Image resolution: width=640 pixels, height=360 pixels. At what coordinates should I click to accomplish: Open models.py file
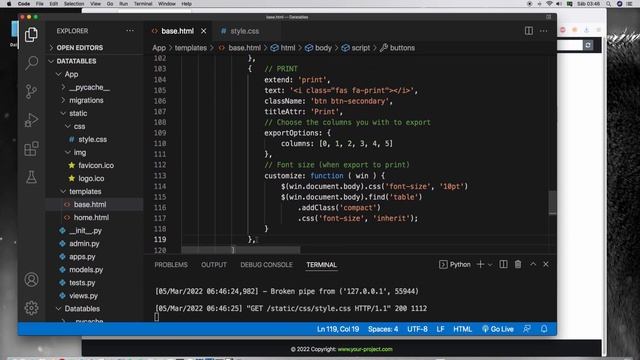pos(86,270)
